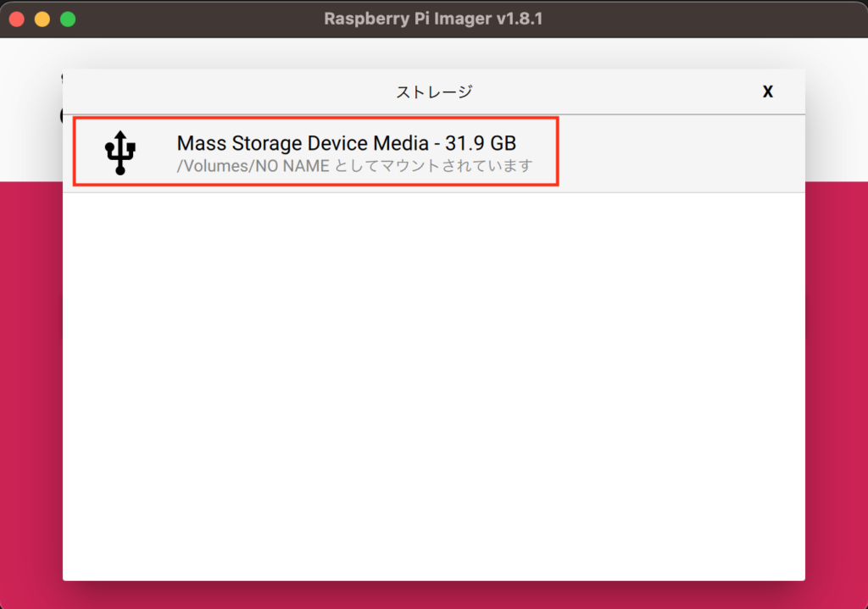Click the /Volumes/NO NAME mount path text

coord(253,166)
